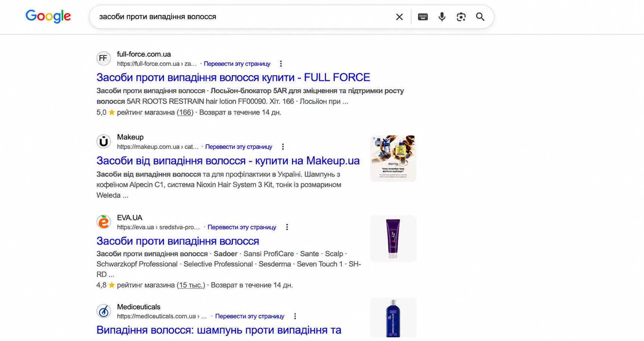Translate the EVA.UA page link
The width and height of the screenshot is (644, 341).
click(242, 227)
